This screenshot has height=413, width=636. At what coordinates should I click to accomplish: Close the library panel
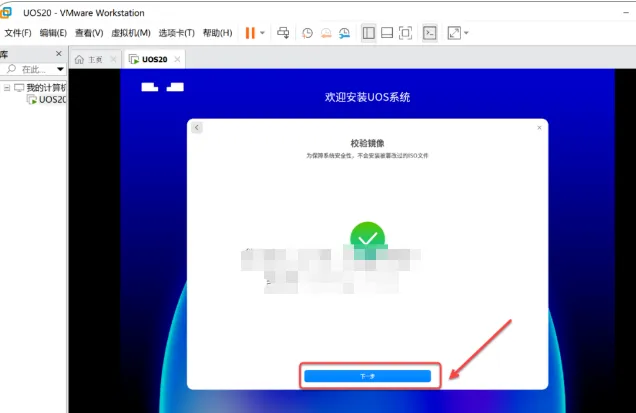59,54
